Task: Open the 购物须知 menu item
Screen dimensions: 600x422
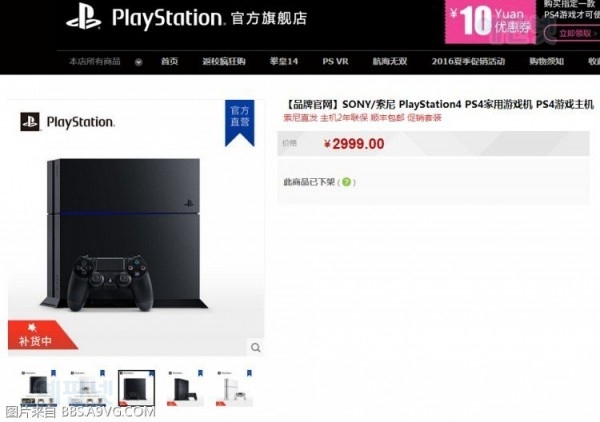Action: click(546, 61)
